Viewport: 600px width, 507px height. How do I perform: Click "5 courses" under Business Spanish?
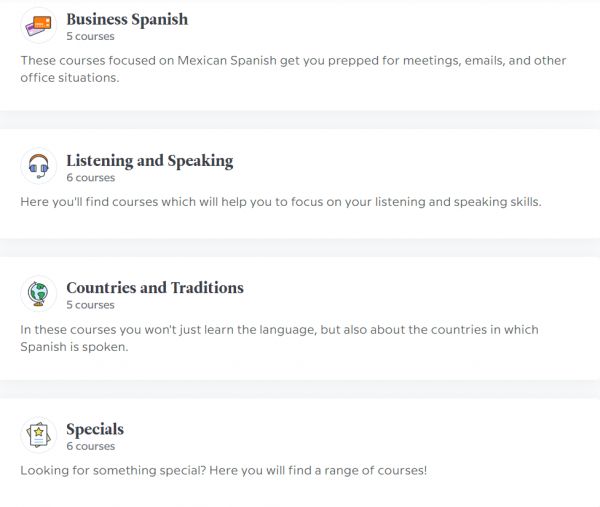tap(90, 36)
